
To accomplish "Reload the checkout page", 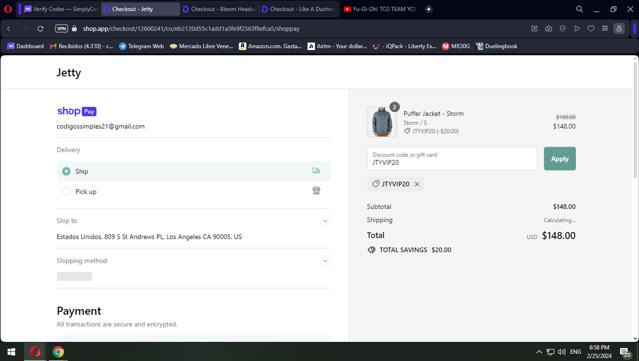I will pyautogui.click(x=40, y=29).
